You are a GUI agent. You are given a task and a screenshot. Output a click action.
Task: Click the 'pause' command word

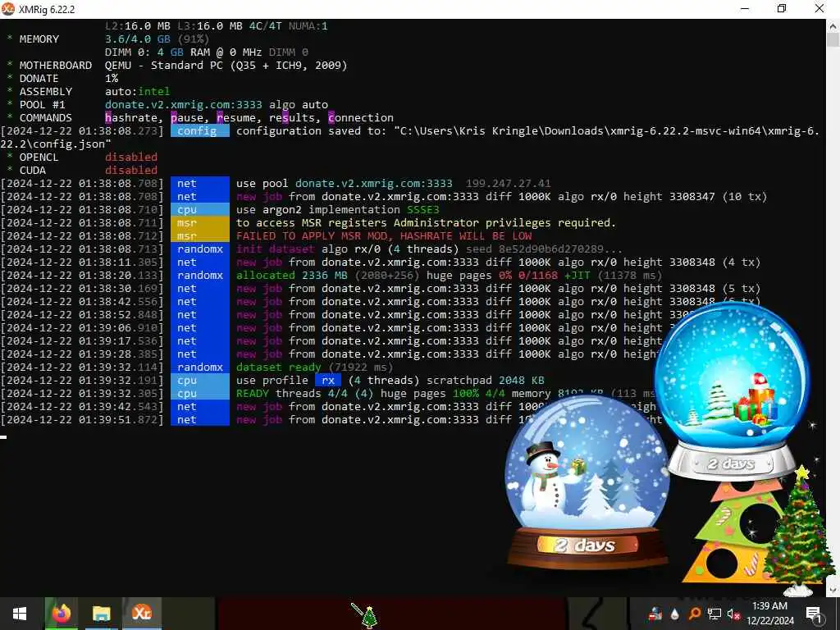click(x=187, y=118)
